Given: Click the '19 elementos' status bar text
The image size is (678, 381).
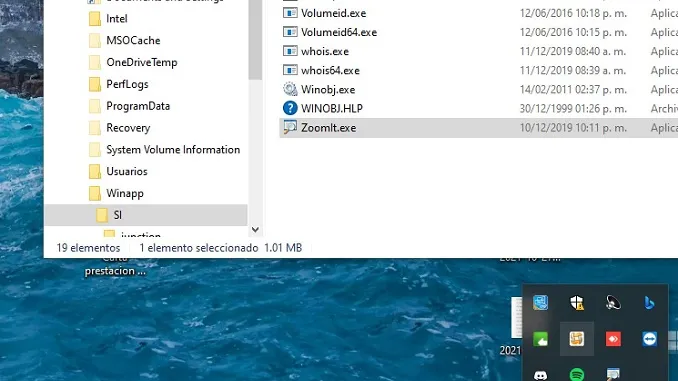Looking at the screenshot, I should (x=88, y=248).
